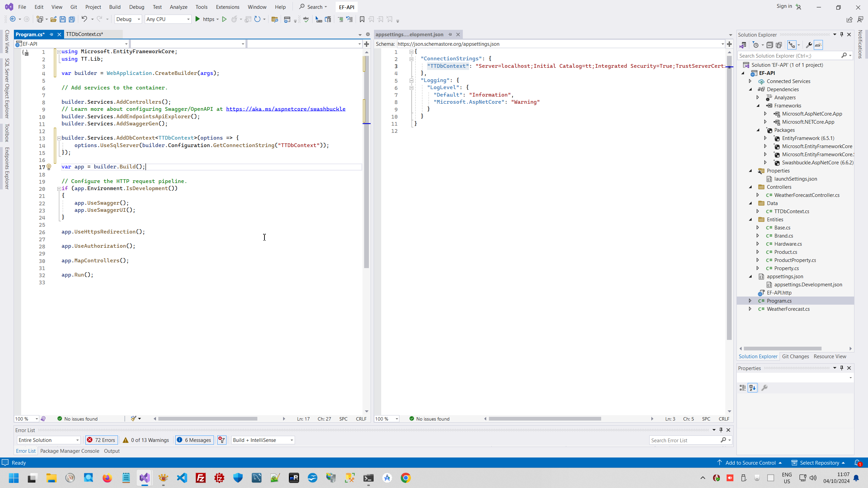Viewport: 868px width, 488px height.
Task: Toggle Preview Selected Items in Solution Explorer
Action: tap(818, 45)
